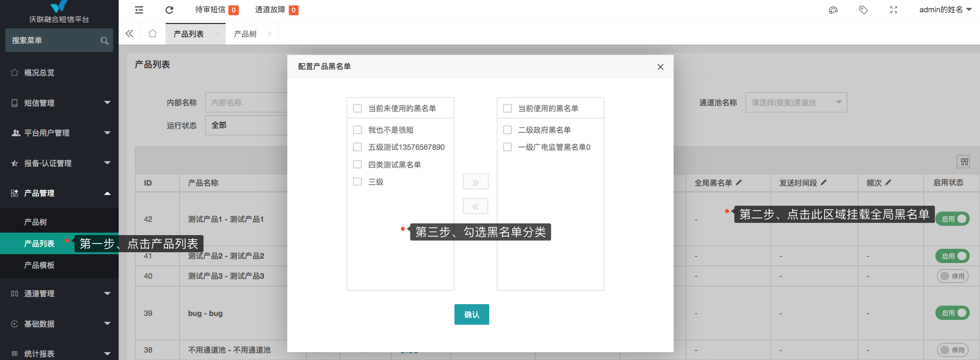980x360 pixels.
Task: Check the 五级测试13576567890 blacklist
Action: tap(357, 147)
